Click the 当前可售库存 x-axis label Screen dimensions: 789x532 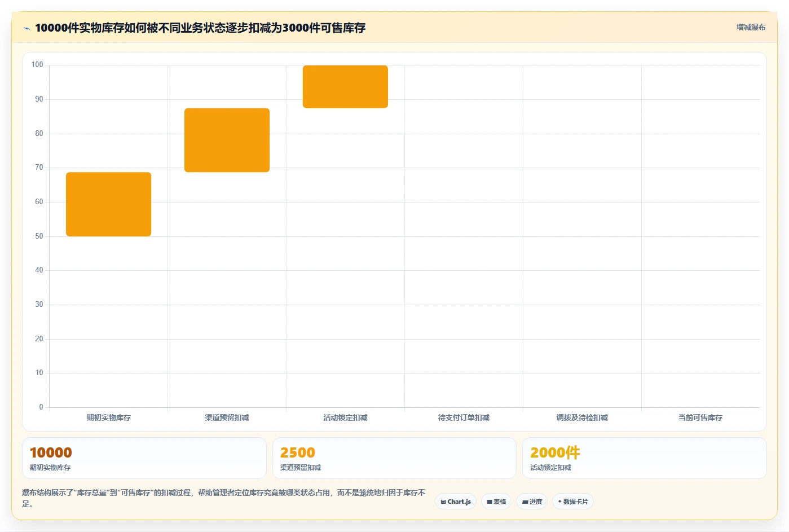(700, 417)
